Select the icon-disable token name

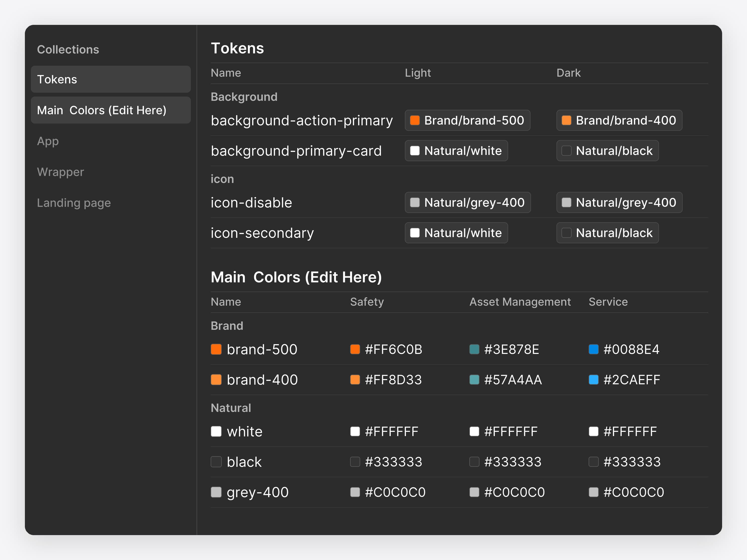coord(251,203)
